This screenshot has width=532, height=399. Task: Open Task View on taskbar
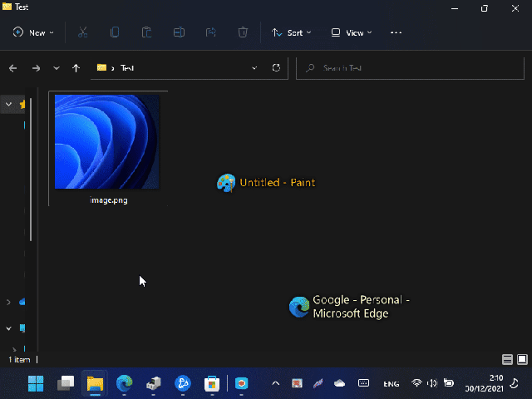coord(65,383)
